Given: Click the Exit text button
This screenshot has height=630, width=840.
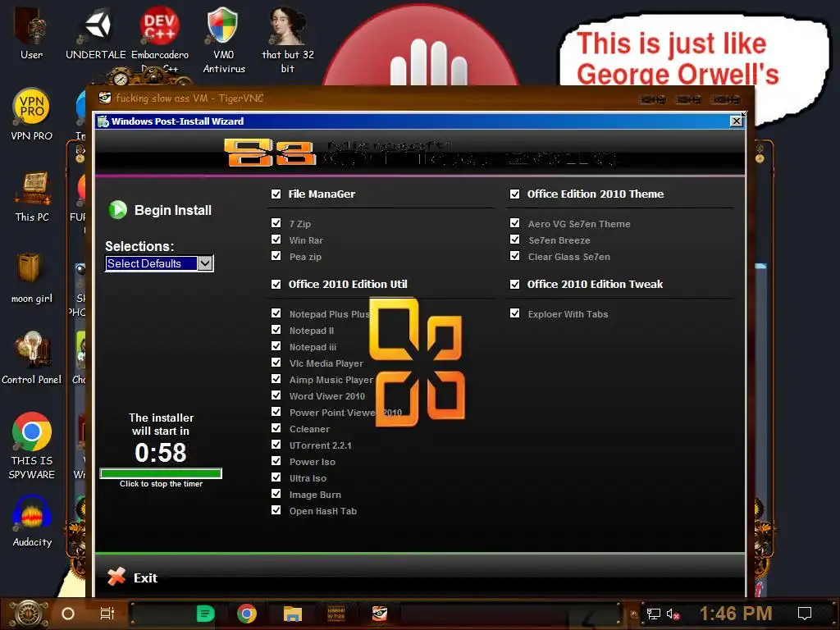Looking at the screenshot, I should click(145, 577).
